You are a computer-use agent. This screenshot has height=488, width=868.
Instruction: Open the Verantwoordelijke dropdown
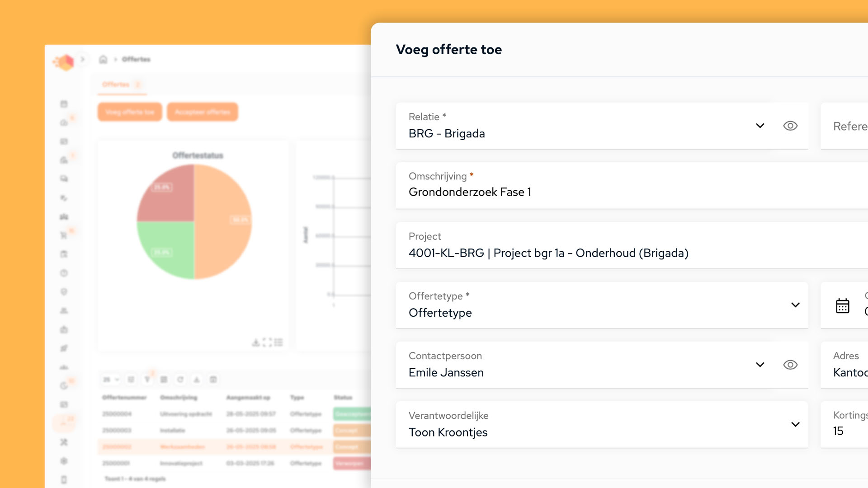pyautogui.click(x=795, y=424)
